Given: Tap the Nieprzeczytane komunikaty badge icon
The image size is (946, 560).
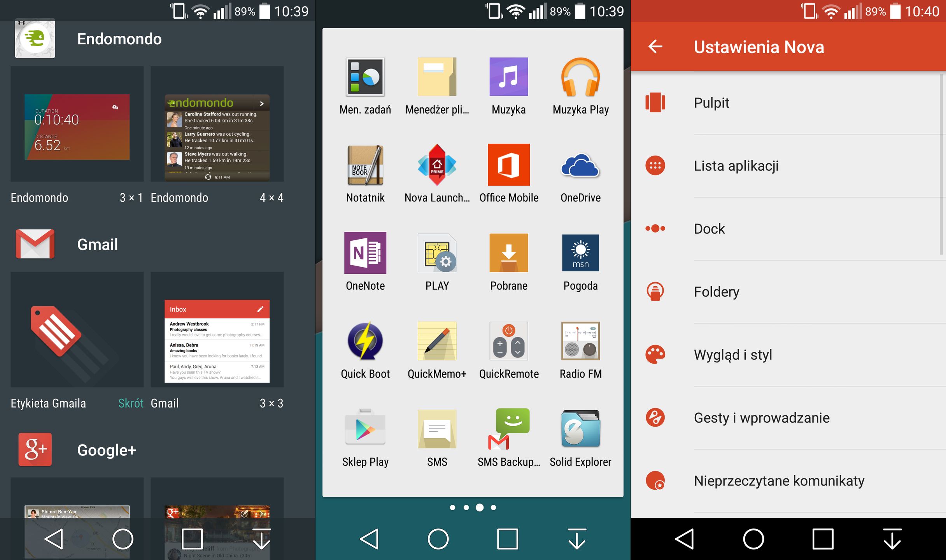Looking at the screenshot, I should tap(655, 480).
